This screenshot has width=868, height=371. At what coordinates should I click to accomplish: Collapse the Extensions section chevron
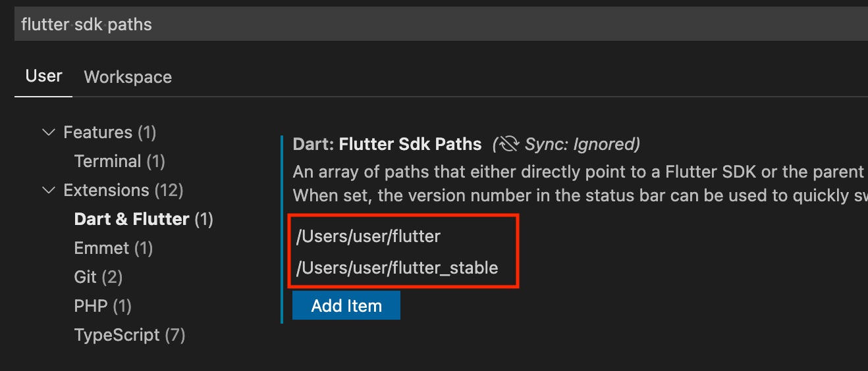49,190
